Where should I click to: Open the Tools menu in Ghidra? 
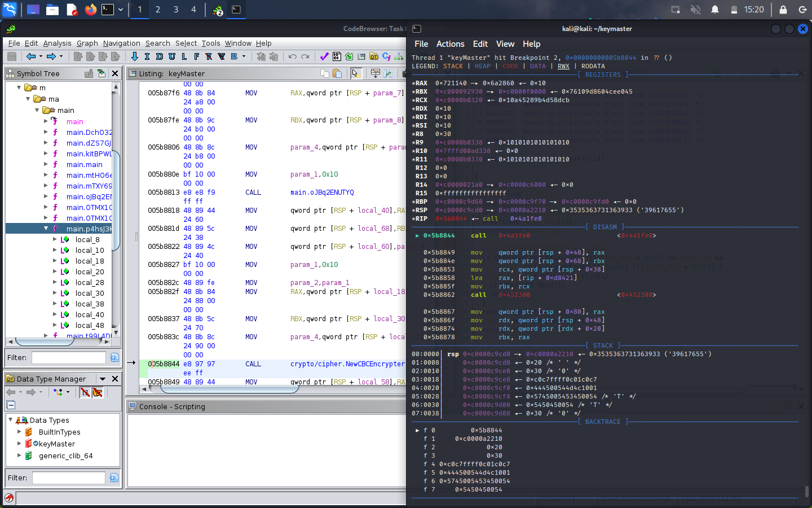[211, 43]
